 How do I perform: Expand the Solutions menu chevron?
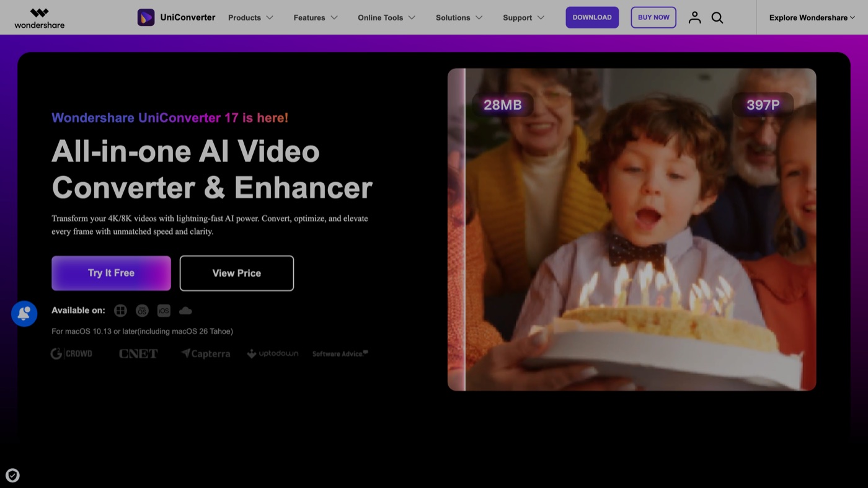point(479,17)
